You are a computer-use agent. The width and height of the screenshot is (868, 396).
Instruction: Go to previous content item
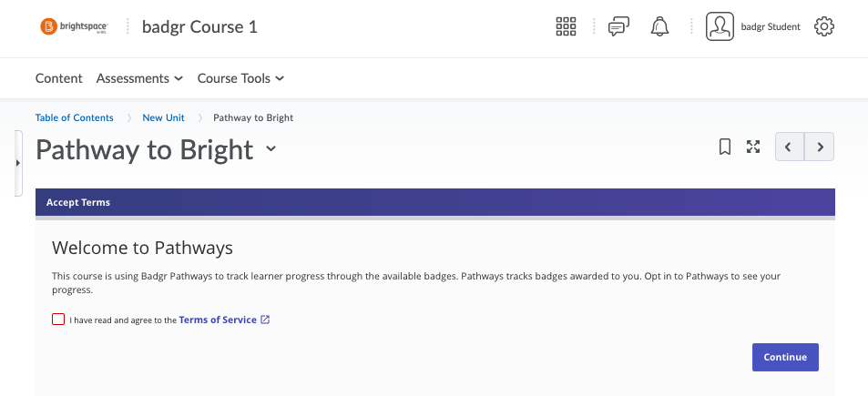point(790,147)
